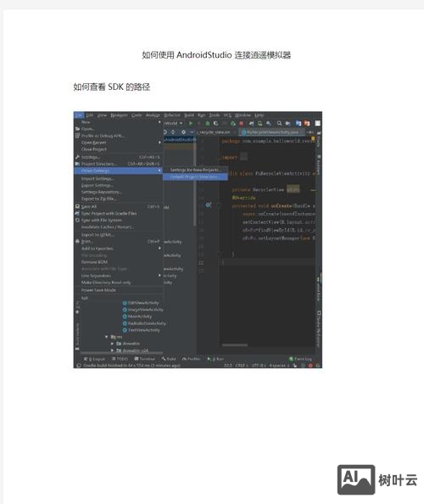Click the Open folder icon in File menu
424x504 pixels.
click(77, 129)
